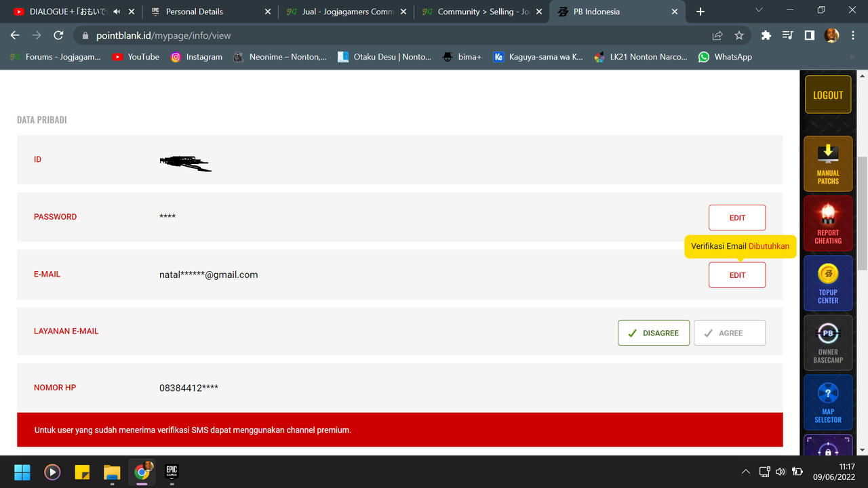This screenshot has height=488, width=868.
Task: Open the Topup Center sidebar icon
Action: [x=828, y=283]
